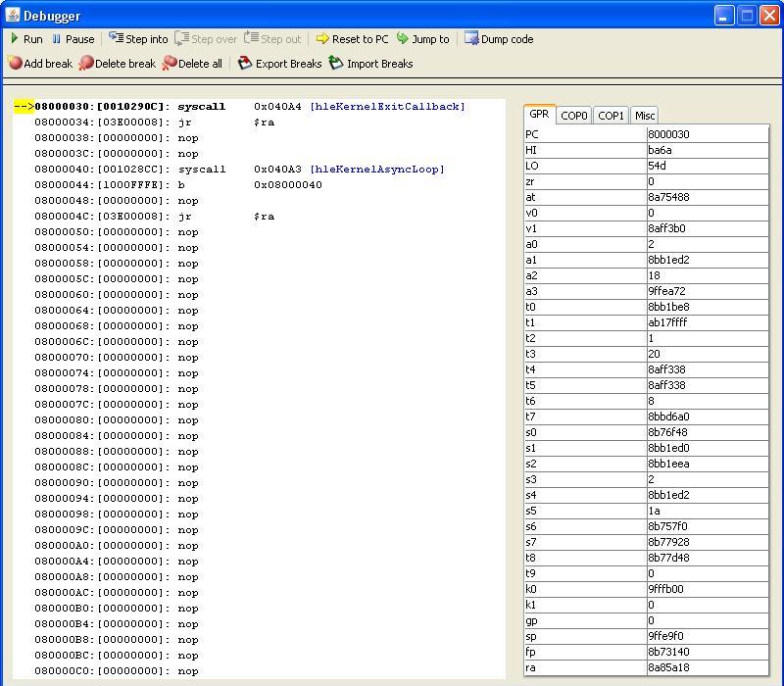Select the hleKernelAsyncLoop syscall instruction
Image resolution: width=784 pixels, height=686 pixels.
240,170
